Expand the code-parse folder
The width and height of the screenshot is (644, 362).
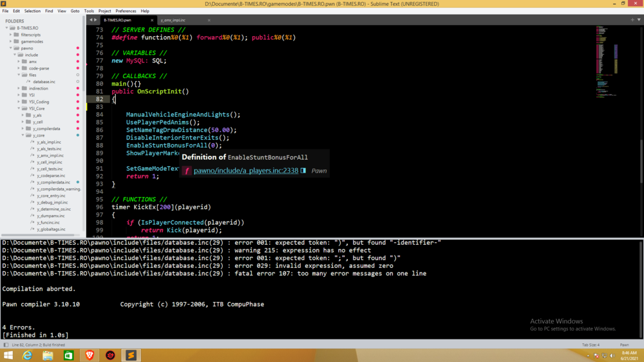click(19, 68)
